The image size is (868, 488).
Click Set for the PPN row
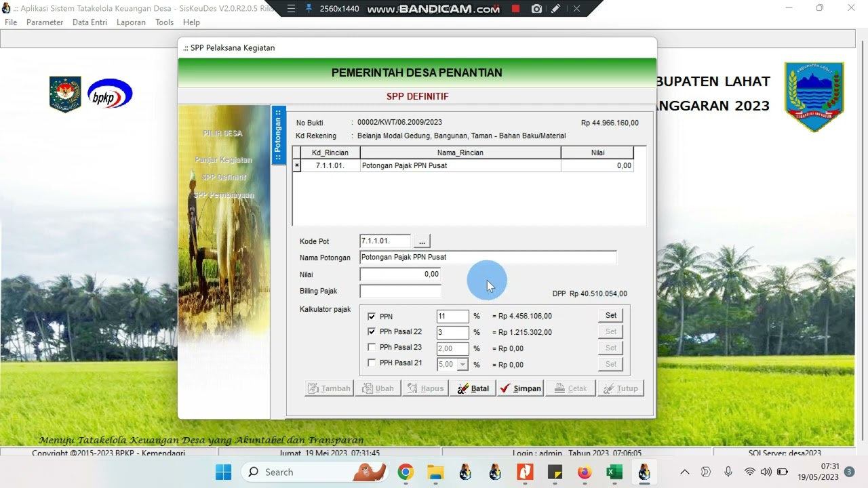tap(611, 316)
